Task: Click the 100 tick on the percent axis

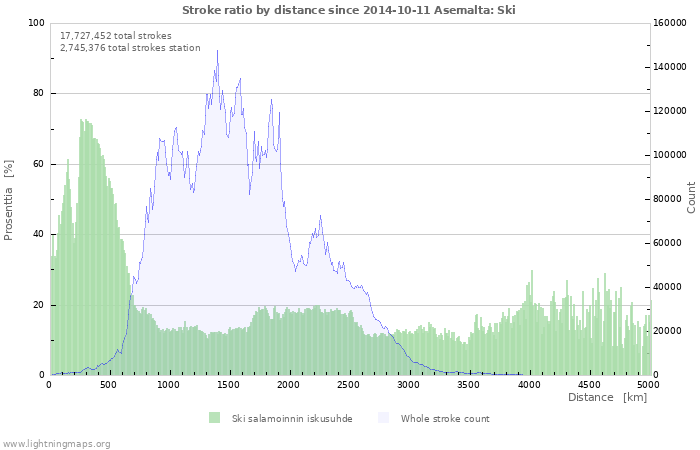Action: [x=36, y=23]
